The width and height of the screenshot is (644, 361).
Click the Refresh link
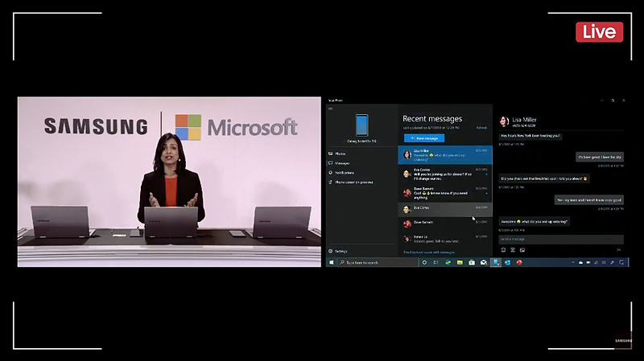pyautogui.click(x=481, y=128)
